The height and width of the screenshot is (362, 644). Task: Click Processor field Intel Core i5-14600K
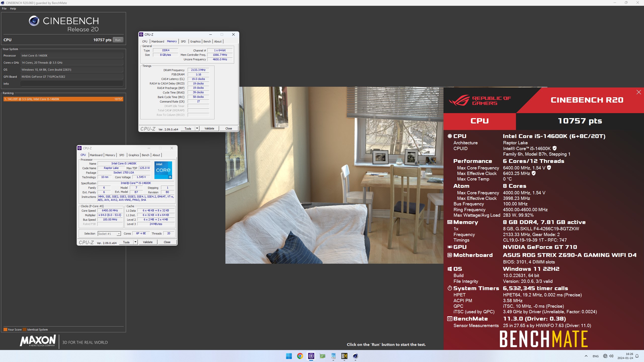click(x=72, y=56)
